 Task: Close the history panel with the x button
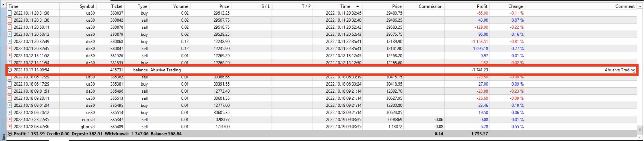point(3,4)
